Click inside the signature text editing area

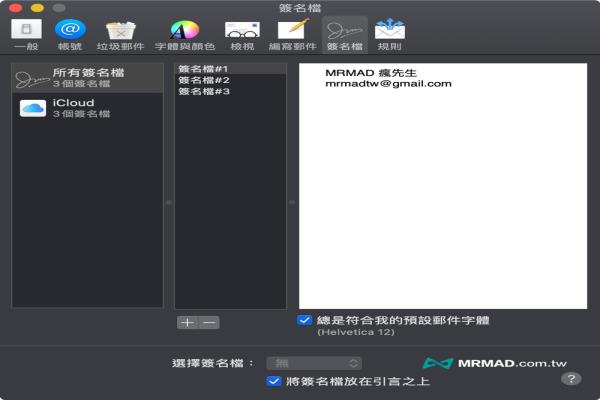coord(443,186)
